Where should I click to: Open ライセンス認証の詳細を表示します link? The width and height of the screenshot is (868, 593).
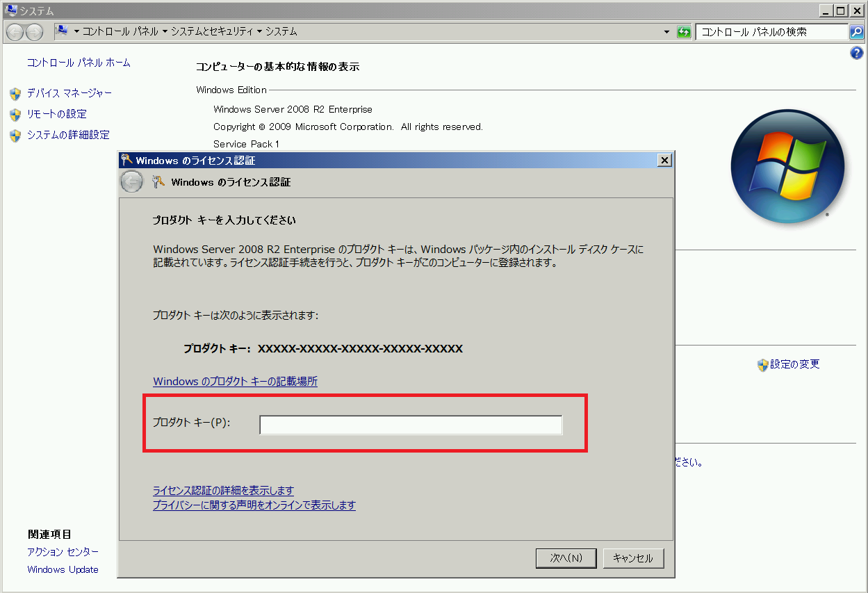(223, 491)
